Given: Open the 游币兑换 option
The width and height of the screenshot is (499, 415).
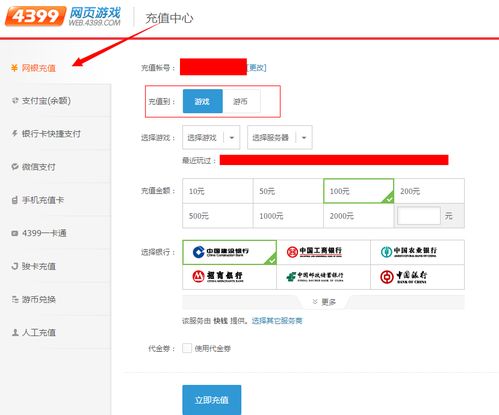Looking at the screenshot, I should point(55,299).
